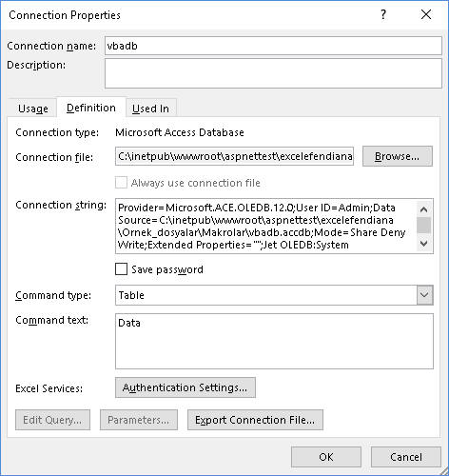
Task: Select the Definition tab
Action: (x=91, y=108)
